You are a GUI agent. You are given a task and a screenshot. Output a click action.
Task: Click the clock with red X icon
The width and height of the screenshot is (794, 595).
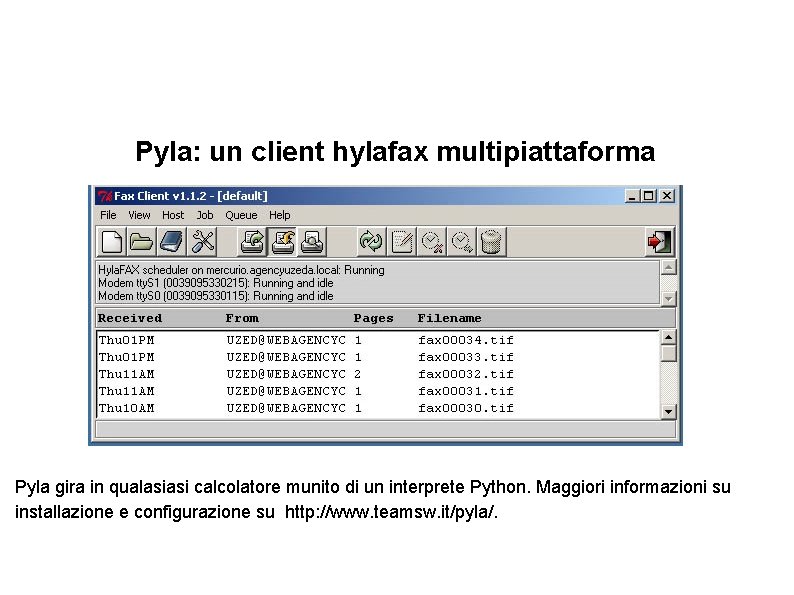point(431,242)
